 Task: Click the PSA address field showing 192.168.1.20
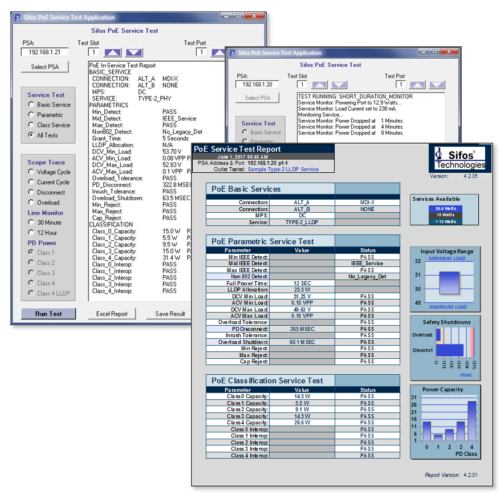[257, 84]
